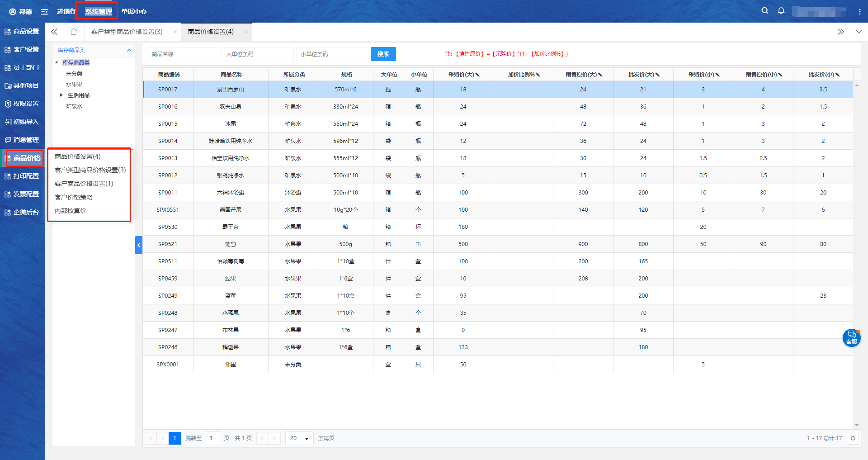Choose 内部核算价 in the submenu
Viewport: 868px width, 460px height.
[71, 211]
